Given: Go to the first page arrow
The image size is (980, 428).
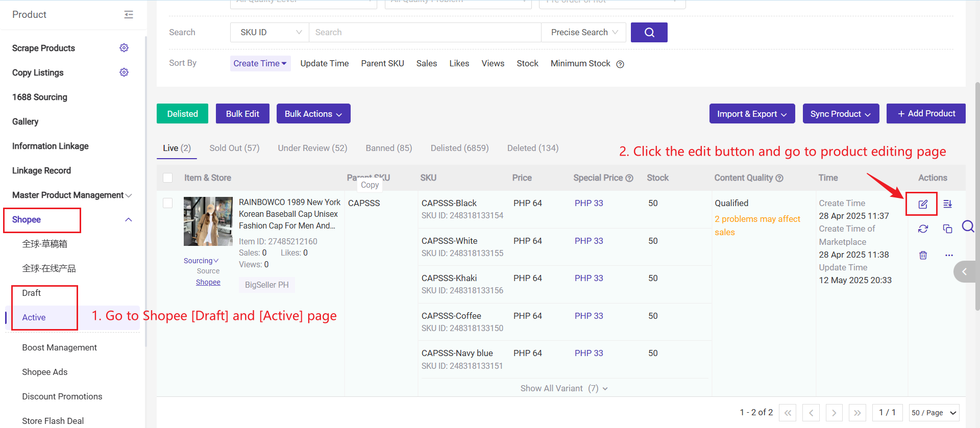Looking at the screenshot, I should [788, 413].
